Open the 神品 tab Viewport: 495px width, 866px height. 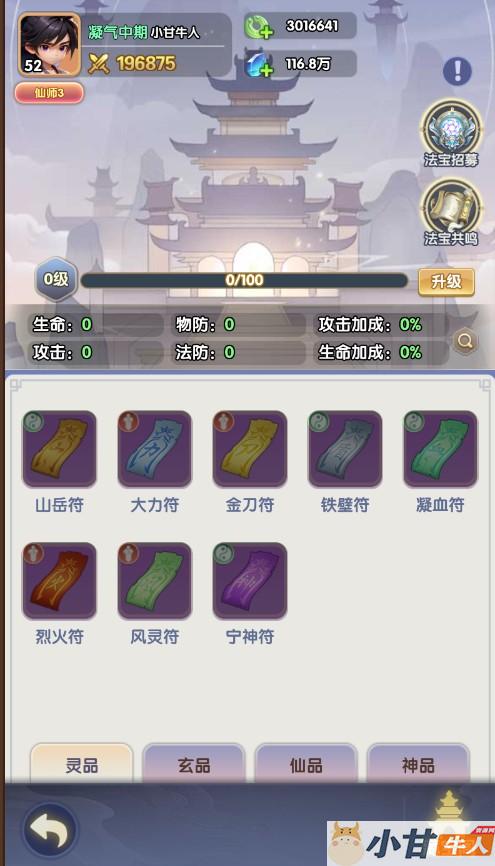(x=418, y=764)
